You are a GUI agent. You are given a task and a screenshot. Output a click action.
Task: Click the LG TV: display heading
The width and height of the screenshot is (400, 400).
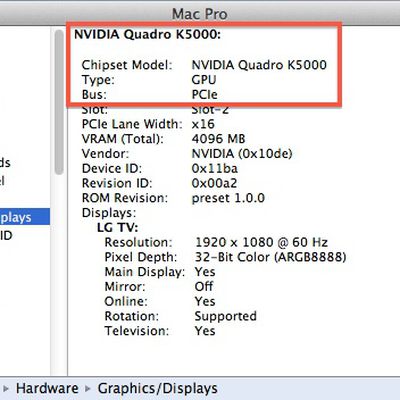(x=118, y=228)
